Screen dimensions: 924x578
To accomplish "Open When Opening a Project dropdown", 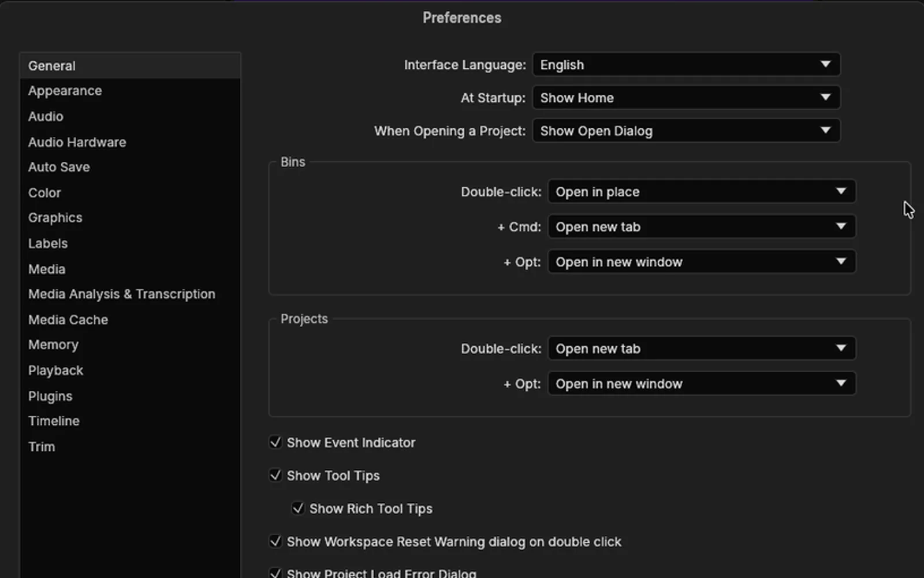I will pos(686,131).
